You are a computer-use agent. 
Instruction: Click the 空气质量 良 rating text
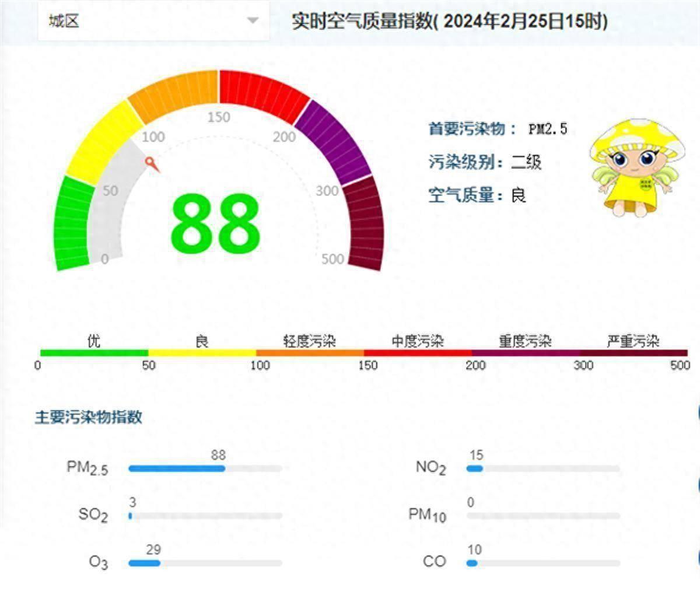[475, 195]
